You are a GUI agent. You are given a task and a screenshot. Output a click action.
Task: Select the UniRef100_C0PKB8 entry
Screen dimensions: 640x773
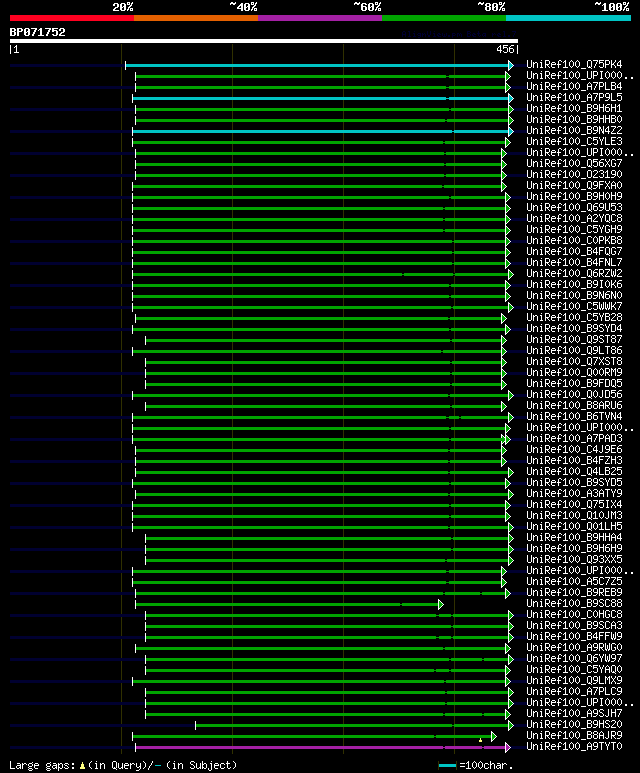click(574, 241)
